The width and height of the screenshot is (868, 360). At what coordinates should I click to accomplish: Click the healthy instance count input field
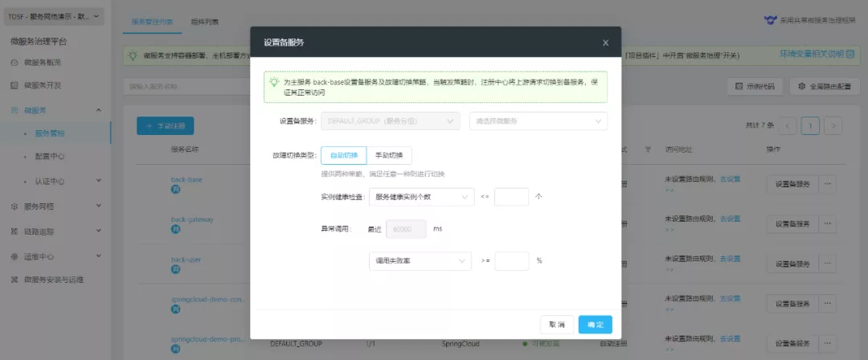tap(511, 197)
